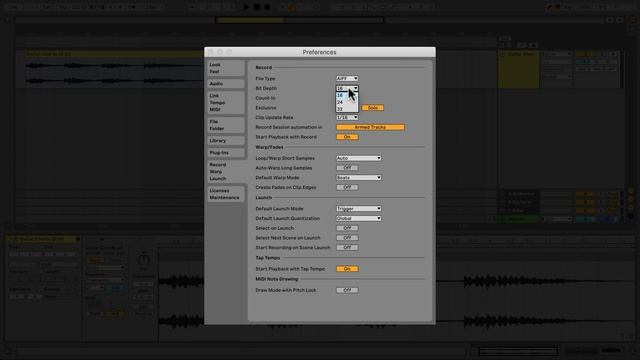Screen dimensions: 640x360
Task: Open the Licenses Maintenance tab
Action: (x=226, y=194)
